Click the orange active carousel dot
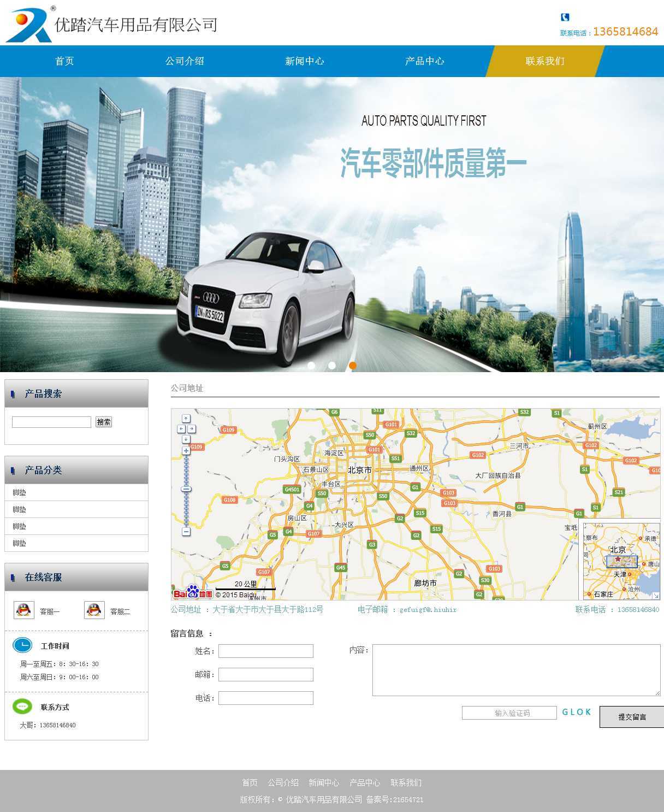The height and width of the screenshot is (812, 664). click(x=353, y=366)
